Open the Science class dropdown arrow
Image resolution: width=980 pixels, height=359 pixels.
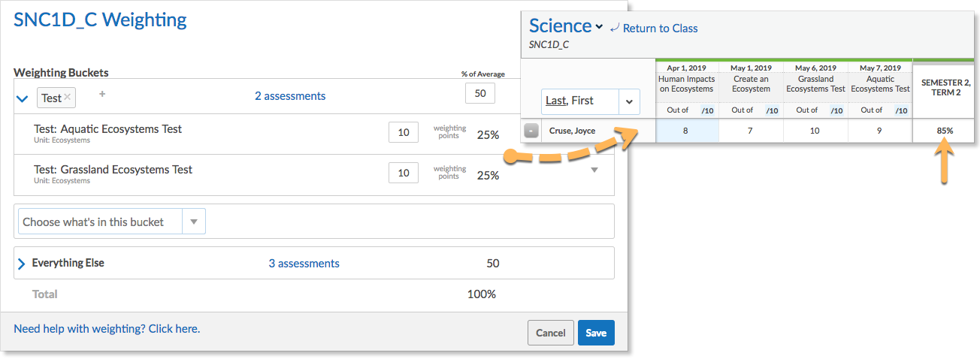599,27
